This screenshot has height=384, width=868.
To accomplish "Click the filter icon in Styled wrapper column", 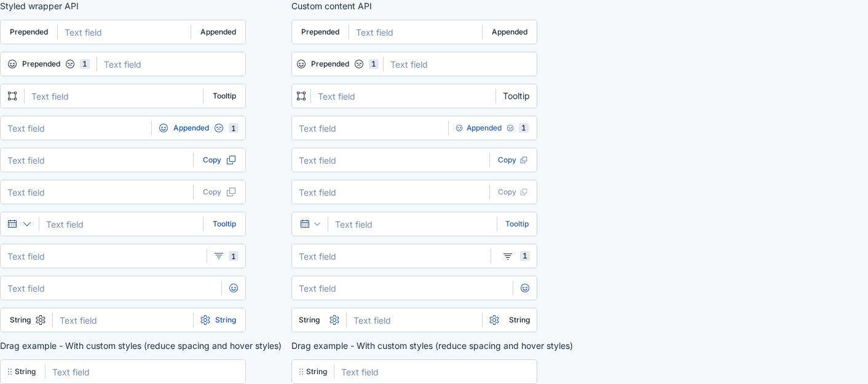I will point(219,256).
